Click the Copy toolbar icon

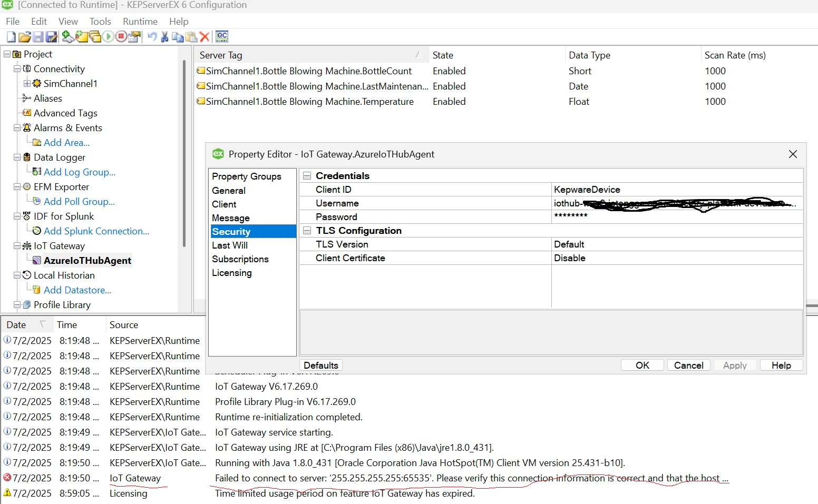click(178, 37)
